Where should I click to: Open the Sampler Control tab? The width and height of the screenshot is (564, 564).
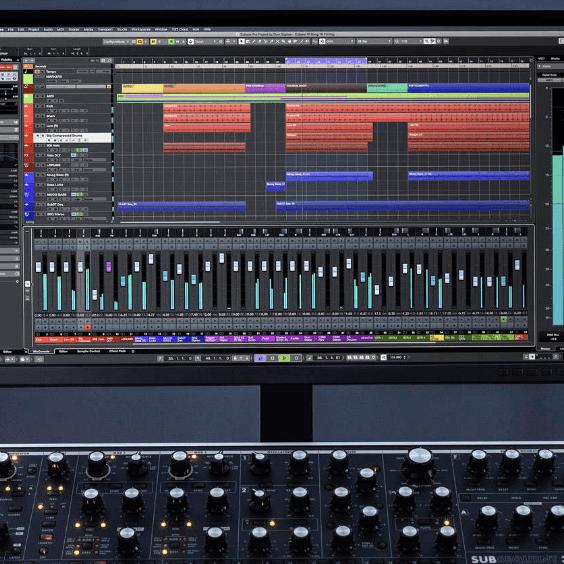[88, 351]
